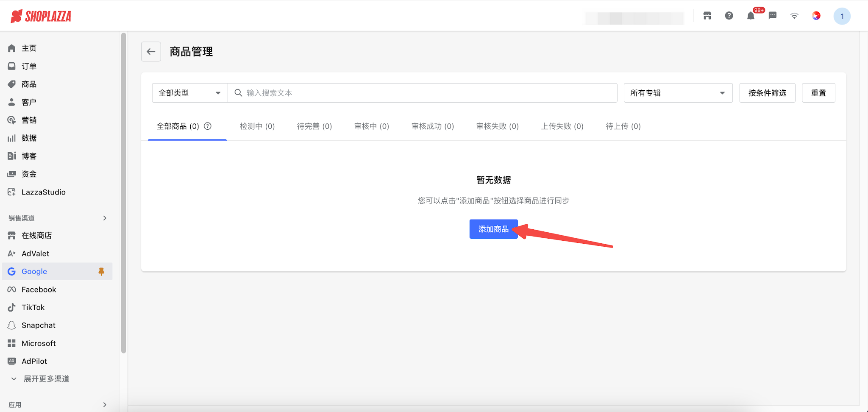Switch to the 检测中 (0) tab

[257, 126]
